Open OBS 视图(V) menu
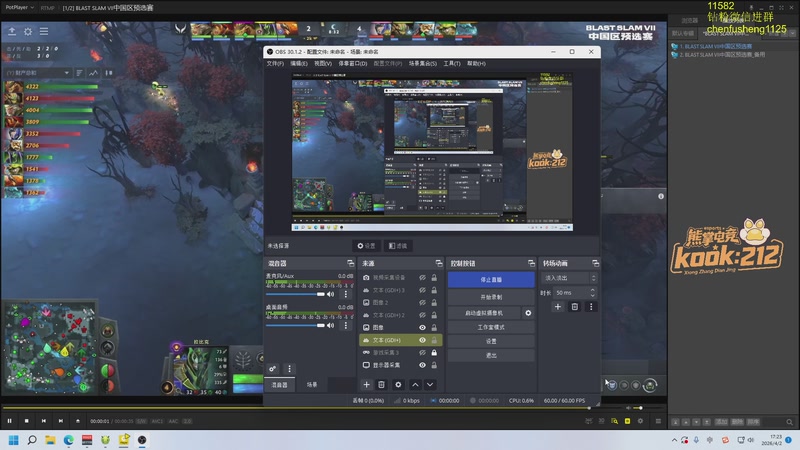Screen dimensions: 800x450 [x=323, y=63]
